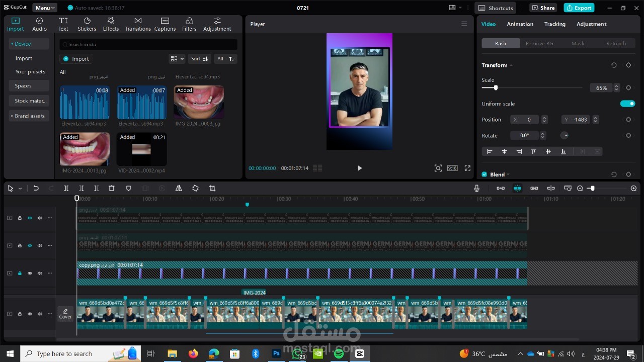Image resolution: width=644 pixels, height=362 pixels.
Task: Click the Delete trash icon in timeline toolbar
Action: [x=112, y=188]
